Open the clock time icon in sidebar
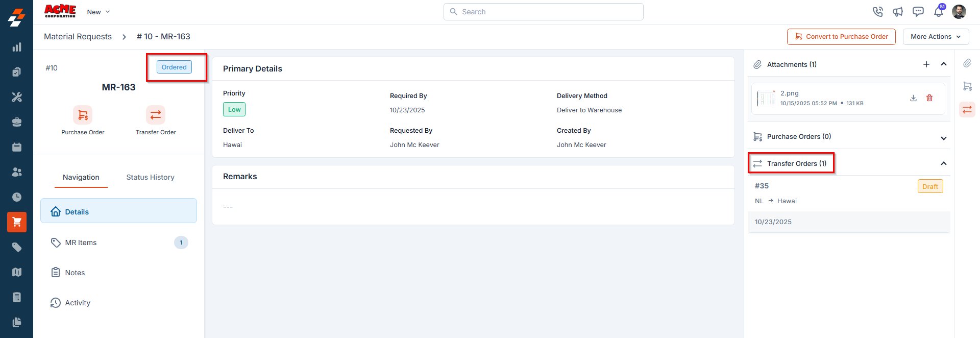The image size is (980, 338). tap(17, 197)
